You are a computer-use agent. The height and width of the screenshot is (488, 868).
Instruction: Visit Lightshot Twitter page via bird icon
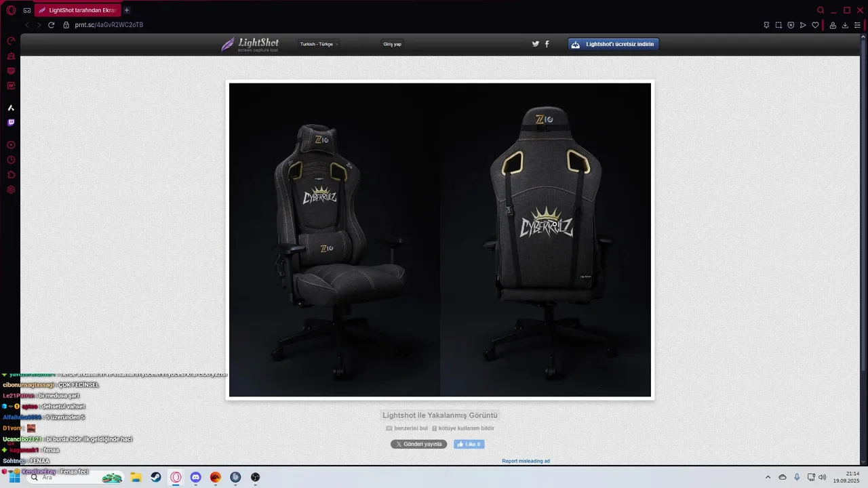coord(536,44)
